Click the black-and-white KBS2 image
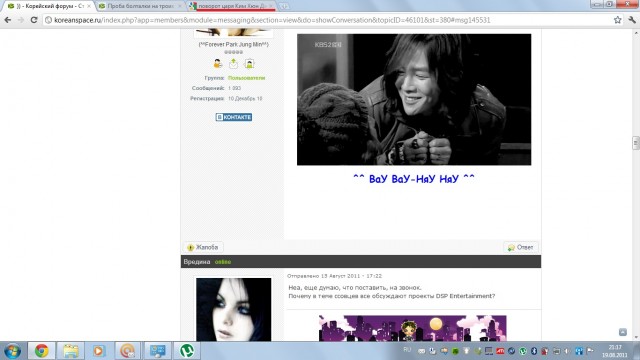640x360 pixels. [414, 100]
